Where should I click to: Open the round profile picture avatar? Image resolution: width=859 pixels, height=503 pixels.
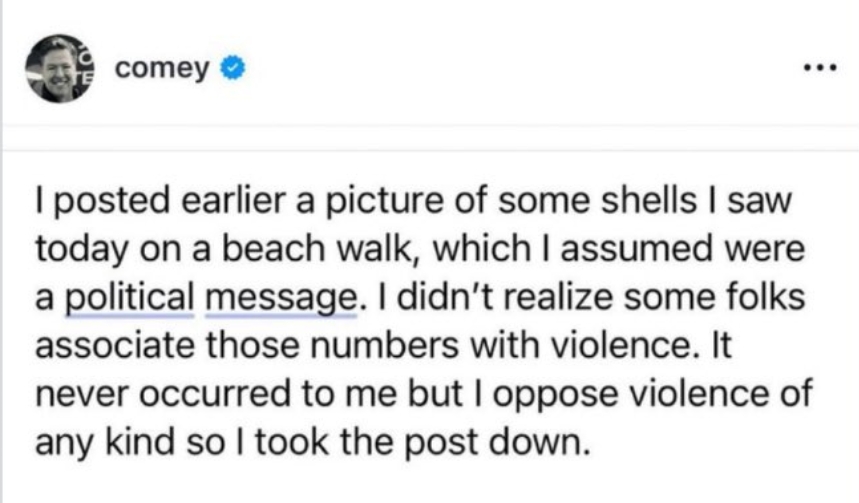[60, 68]
